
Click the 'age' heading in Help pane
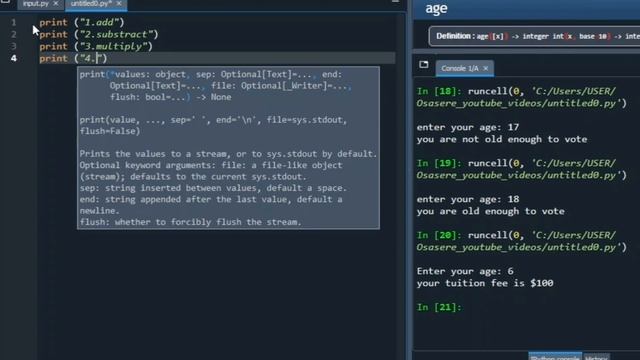436,8
